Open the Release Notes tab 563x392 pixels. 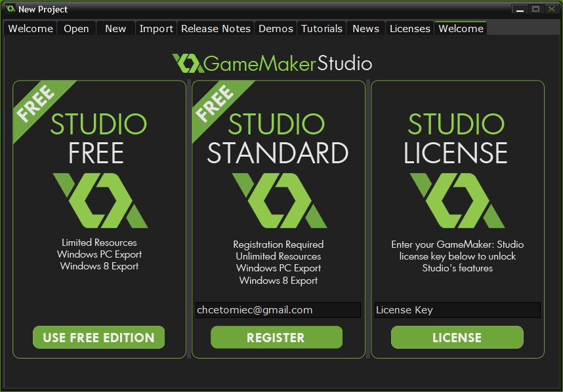click(x=216, y=29)
